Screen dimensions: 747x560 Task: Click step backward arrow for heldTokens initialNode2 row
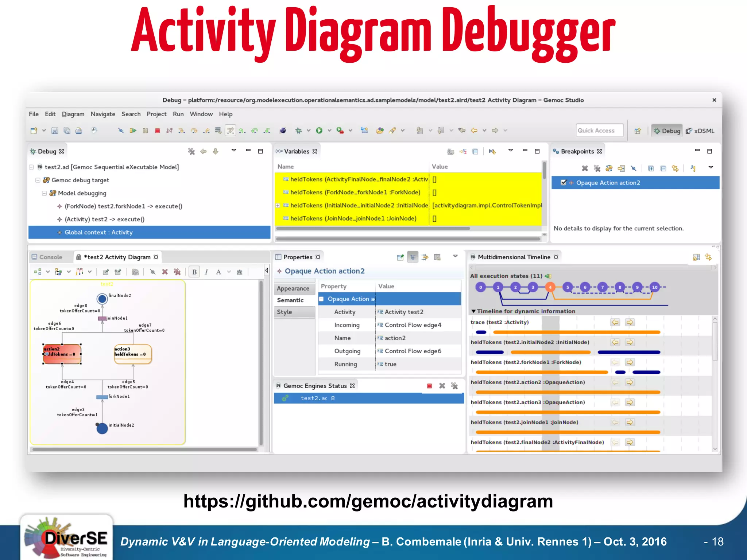(615, 342)
